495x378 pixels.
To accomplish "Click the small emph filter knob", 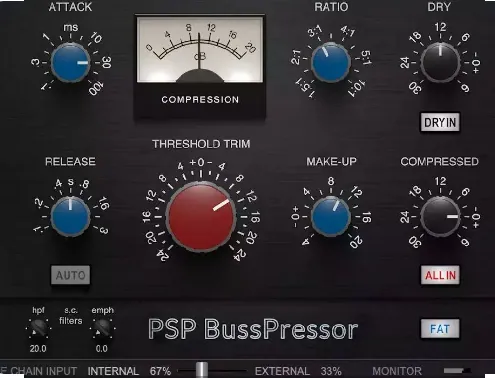I will pos(102,328).
